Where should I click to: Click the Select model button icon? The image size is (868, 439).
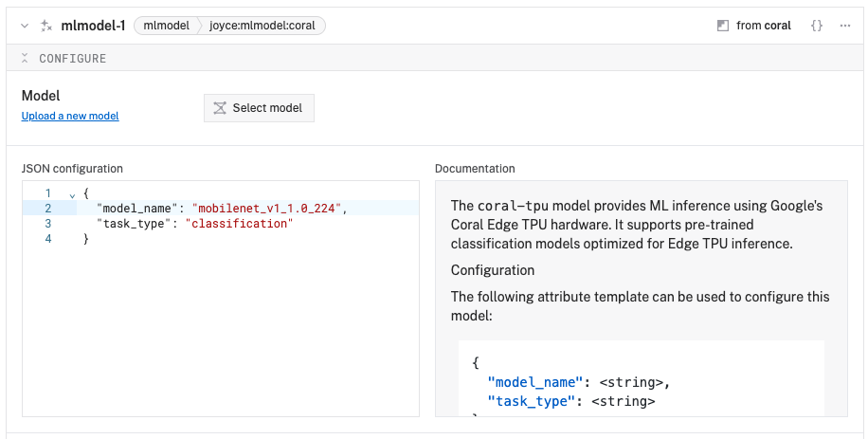point(220,108)
